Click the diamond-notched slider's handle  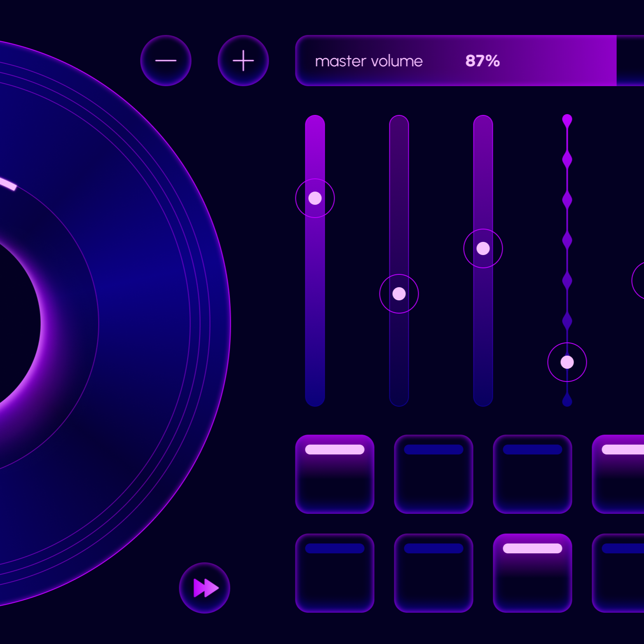pos(567,362)
